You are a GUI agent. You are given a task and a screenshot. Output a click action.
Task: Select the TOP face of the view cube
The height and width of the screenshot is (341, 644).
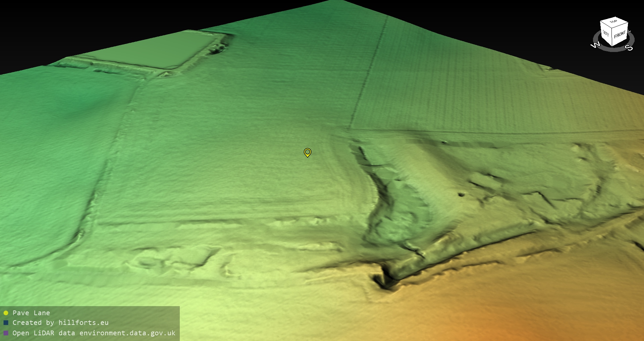click(614, 22)
